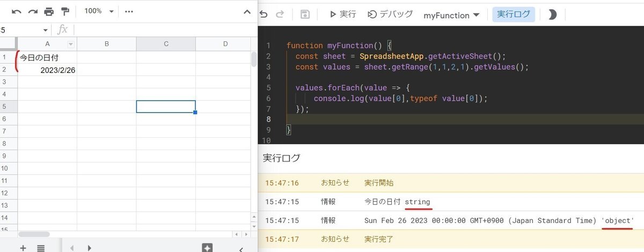Screen dimensions: 644x252
Task: Click the getActiveSheet() line in code
Action: pos(401,56)
